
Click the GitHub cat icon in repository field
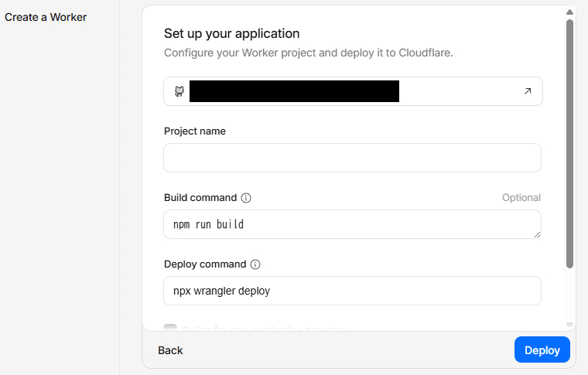pos(179,91)
